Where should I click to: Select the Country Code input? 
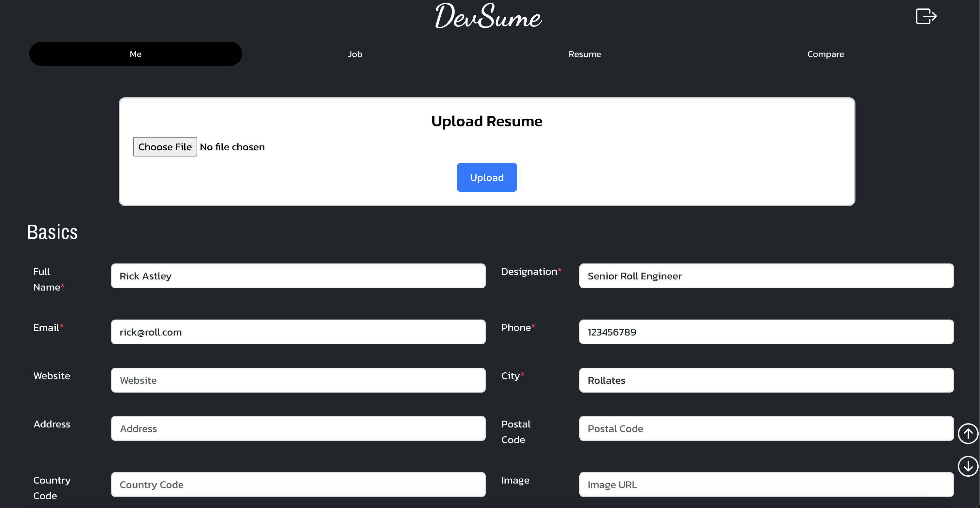point(298,485)
